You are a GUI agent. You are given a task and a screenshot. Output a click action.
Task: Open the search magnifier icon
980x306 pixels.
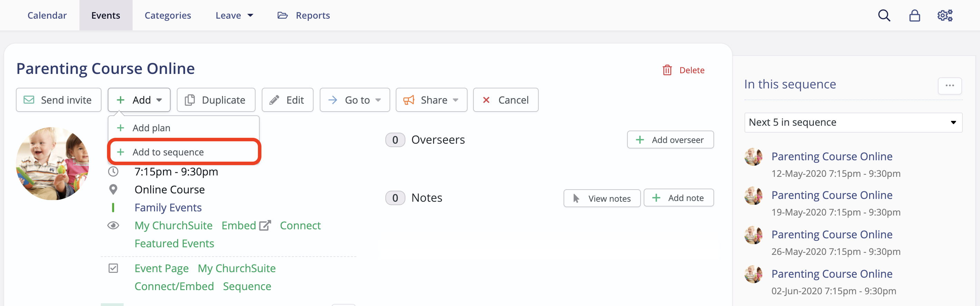pos(884,16)
